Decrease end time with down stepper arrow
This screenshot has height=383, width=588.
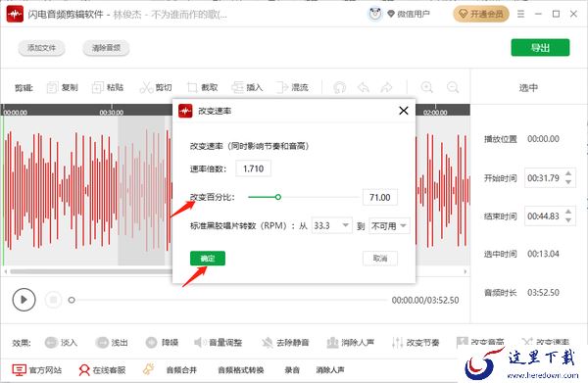point(568,220)
